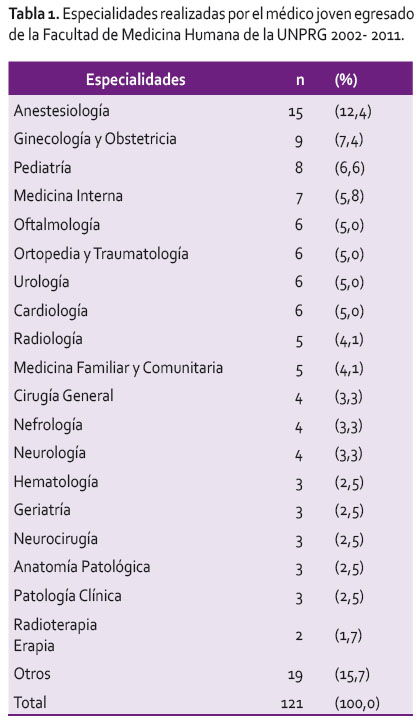The height and width of the screenshot is (728, 420).
Task: Click Medicina Familiar y Comunitaria text
Action: tap(118, 368)
